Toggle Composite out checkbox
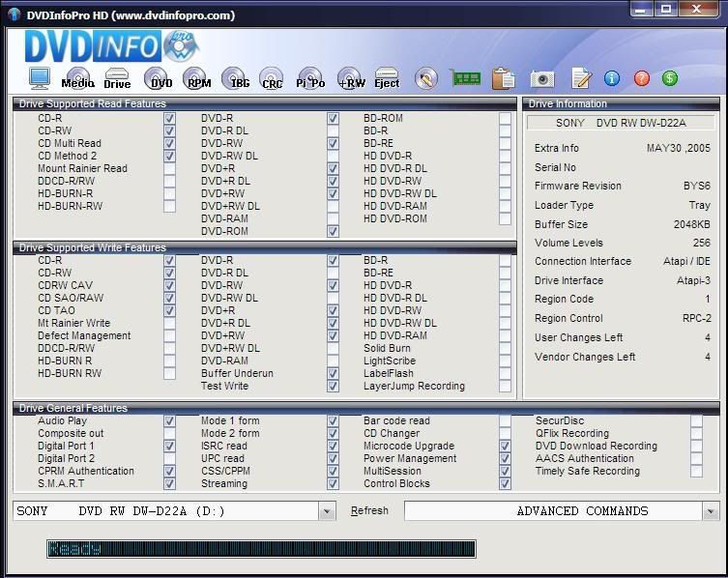Viewport: 728px width, 578px height. 169,434
